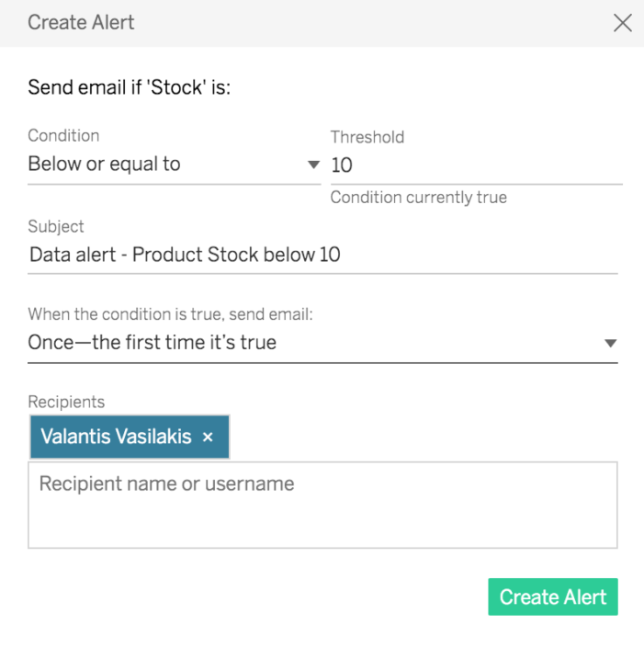Screen dimensions: 644x648
Task: Click the Subject field label
Action: coord(56,226)
